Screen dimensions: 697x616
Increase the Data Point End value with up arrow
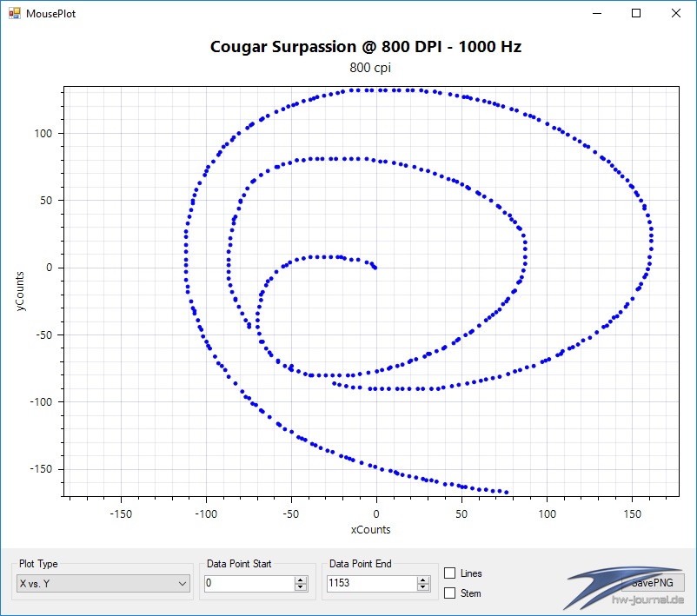[x=423, y=580]
